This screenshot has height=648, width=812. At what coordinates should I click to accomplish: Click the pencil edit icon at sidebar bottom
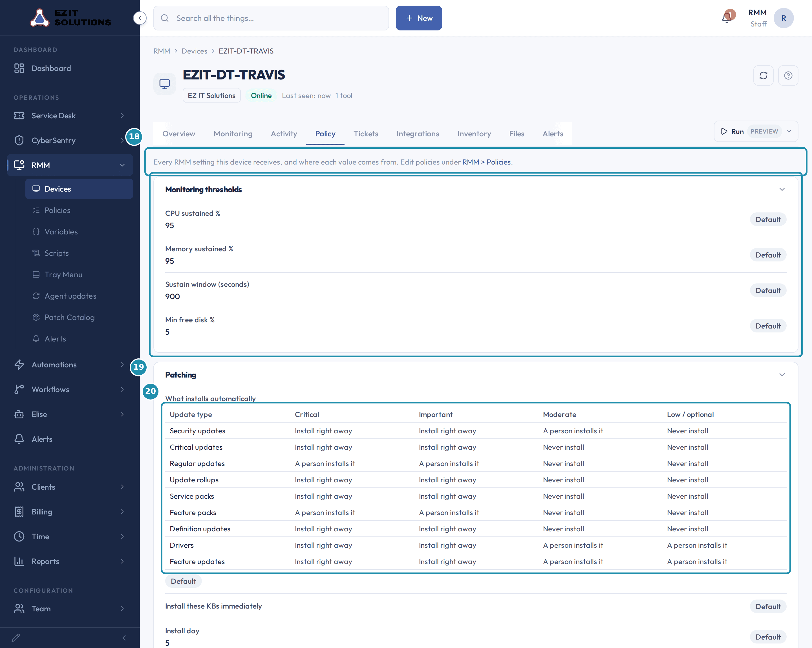[16, 638]
